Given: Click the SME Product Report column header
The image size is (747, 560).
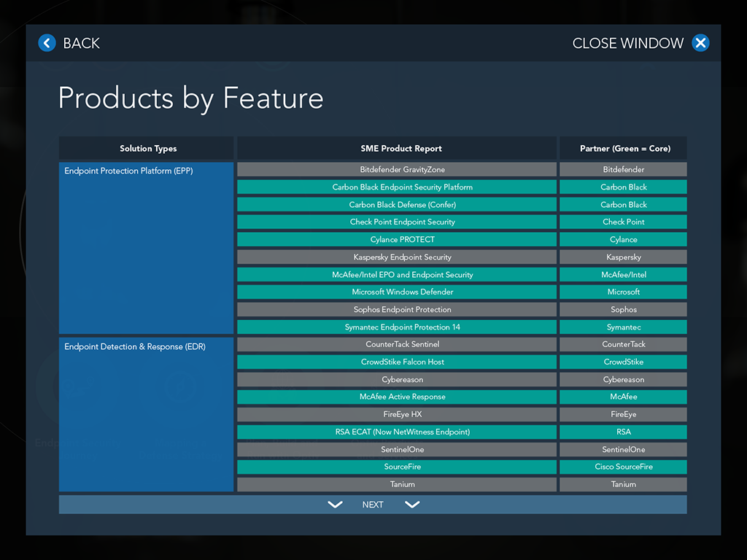Looking at the screenshot, I should pos(397,148).
